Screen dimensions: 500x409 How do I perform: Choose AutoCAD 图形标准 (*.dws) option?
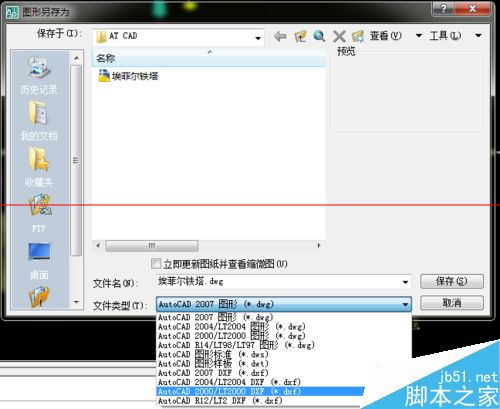[284, 354]
